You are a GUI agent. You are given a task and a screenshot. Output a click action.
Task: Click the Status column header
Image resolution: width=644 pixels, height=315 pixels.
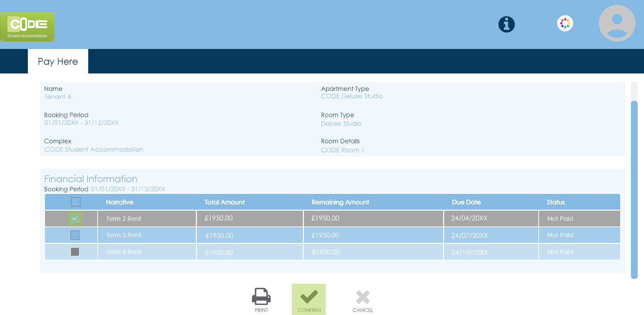tap(555, 202)
